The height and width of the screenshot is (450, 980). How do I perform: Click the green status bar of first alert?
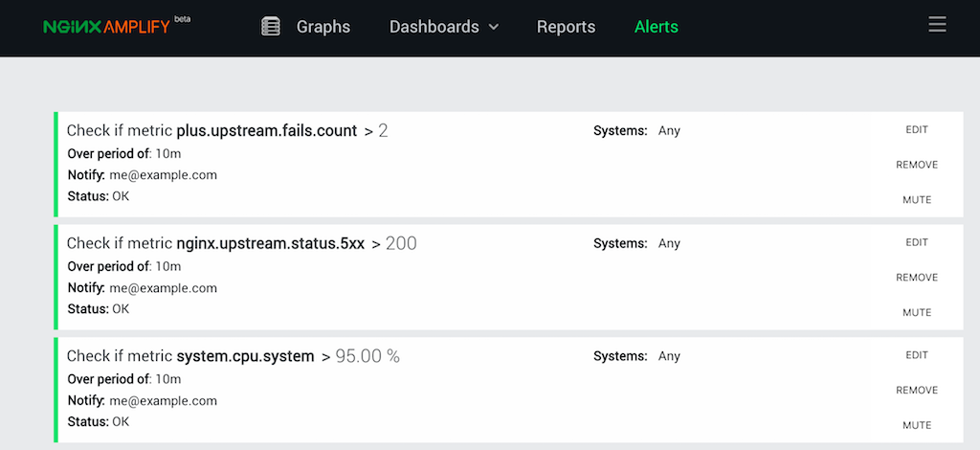[56, 166]
